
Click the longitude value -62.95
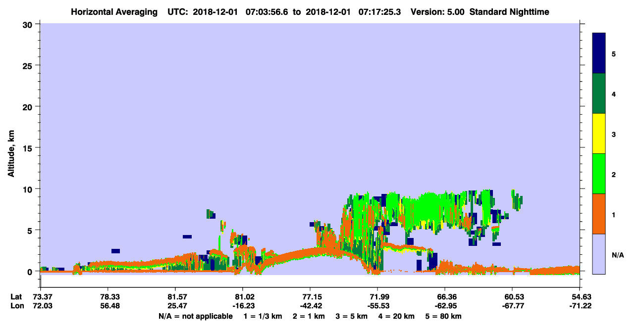445,306
